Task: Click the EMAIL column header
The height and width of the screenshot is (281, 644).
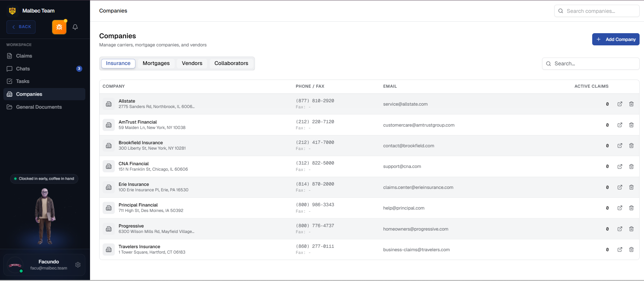Action: click(x=390, y=86)
